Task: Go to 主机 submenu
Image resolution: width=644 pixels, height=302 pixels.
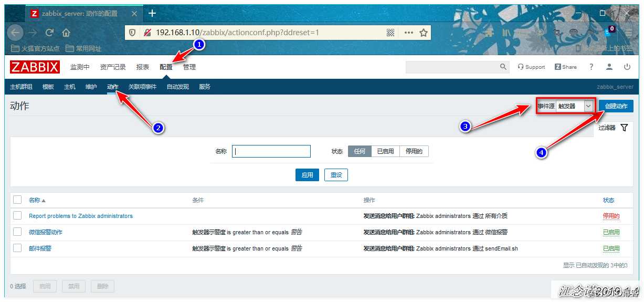Action: pyautogui.click(x=70, y=87)
